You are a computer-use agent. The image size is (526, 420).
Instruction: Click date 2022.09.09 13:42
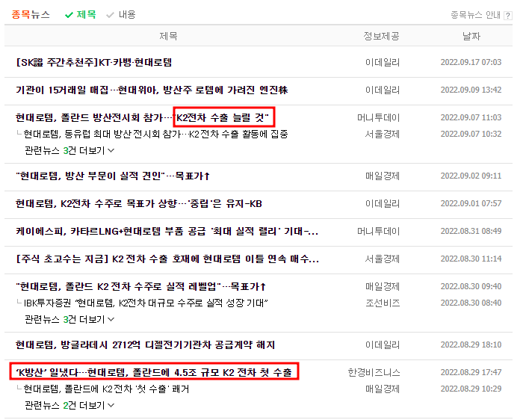(x=471, y=90)
